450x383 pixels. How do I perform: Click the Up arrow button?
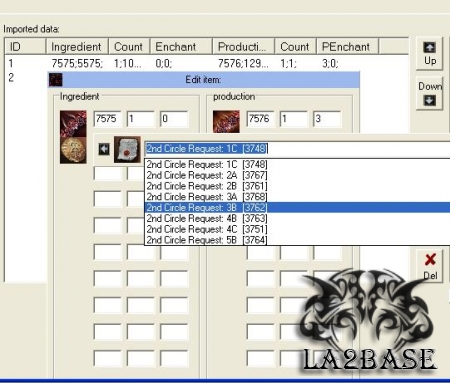point(429,54)
